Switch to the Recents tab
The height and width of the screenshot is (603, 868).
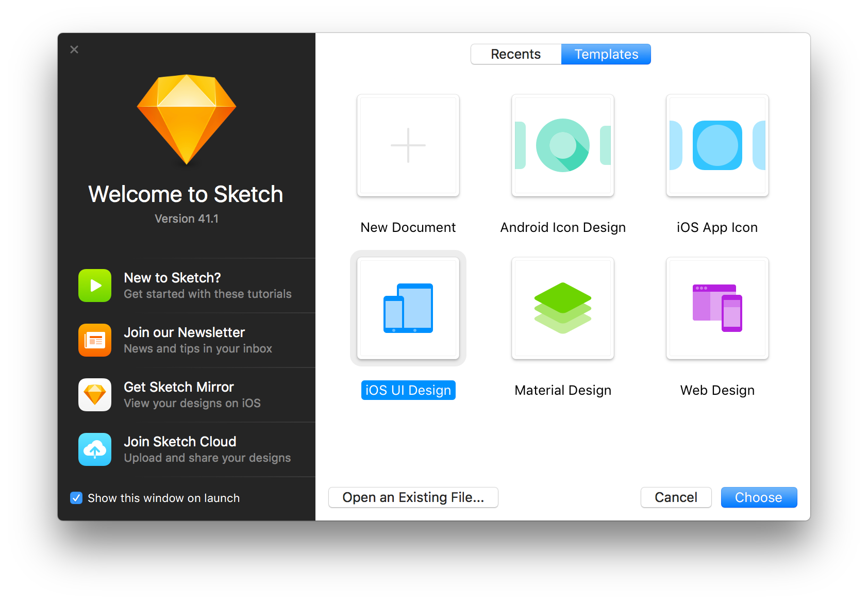point(516,54)
